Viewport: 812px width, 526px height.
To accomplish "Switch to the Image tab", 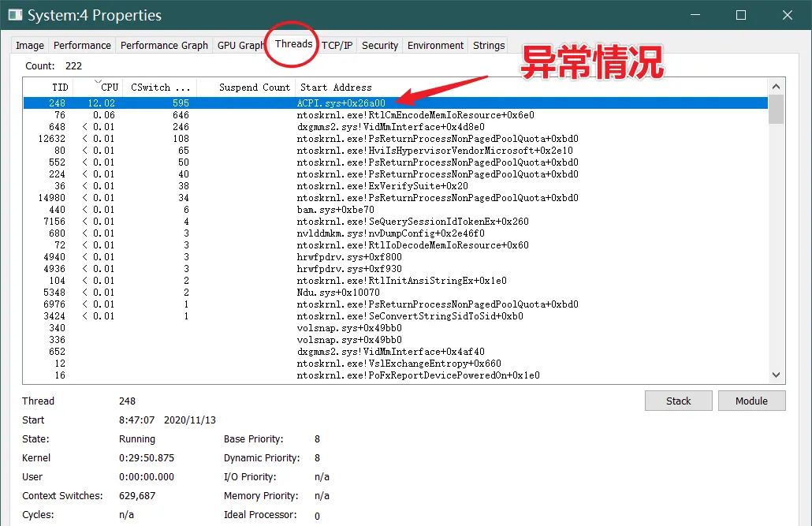I will [x=28, y=45].
